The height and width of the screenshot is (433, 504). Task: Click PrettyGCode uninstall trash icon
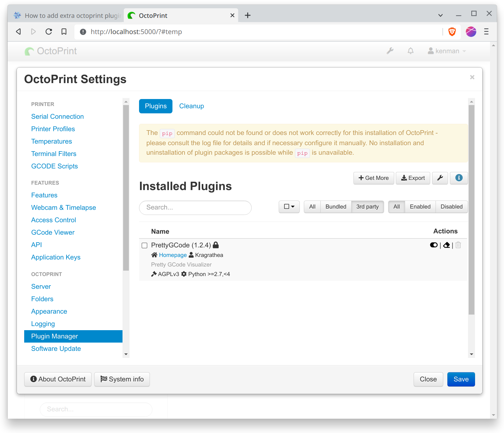pyautogui.click(x=458, y=245)
